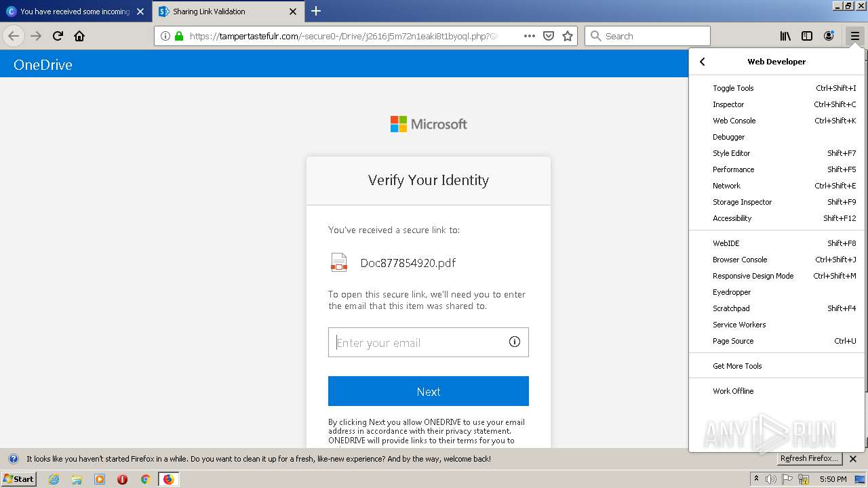Screen dimensions: 868x488
Task: Click Get More Tools entry
Action: [x=776, y=366]
